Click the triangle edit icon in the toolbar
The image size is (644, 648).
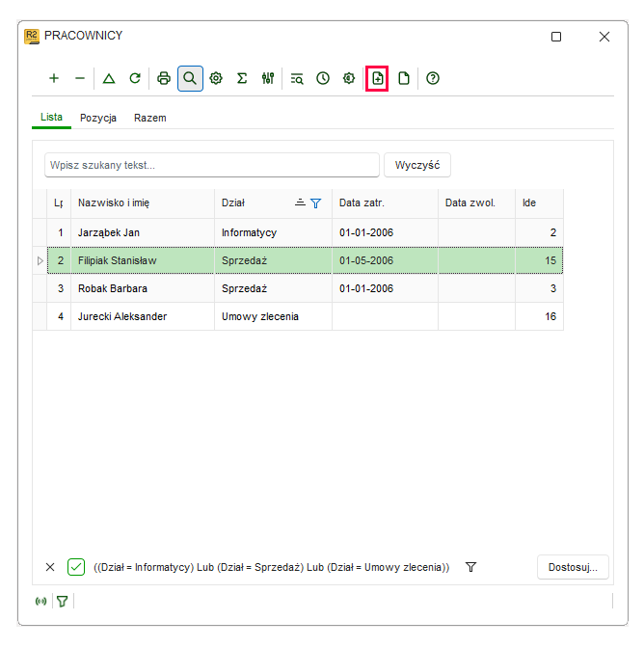click(109, 78)
